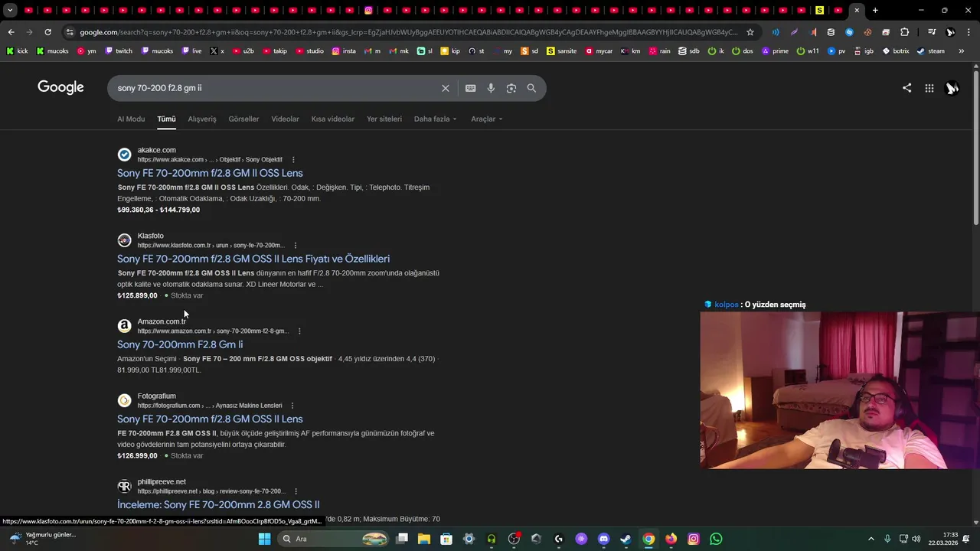Open the tab search dropdown arrow

pyautogui.click(x=10, y=10)
